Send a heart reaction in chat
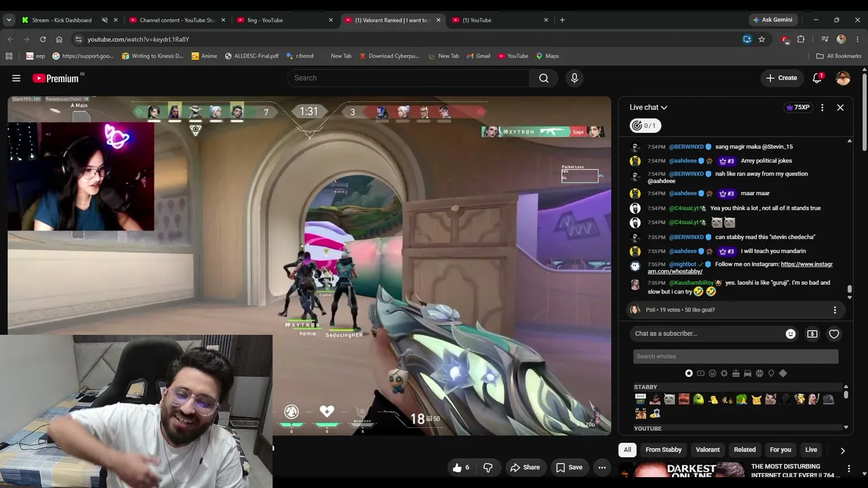This screenshot has width=868, height=488. 834,333
